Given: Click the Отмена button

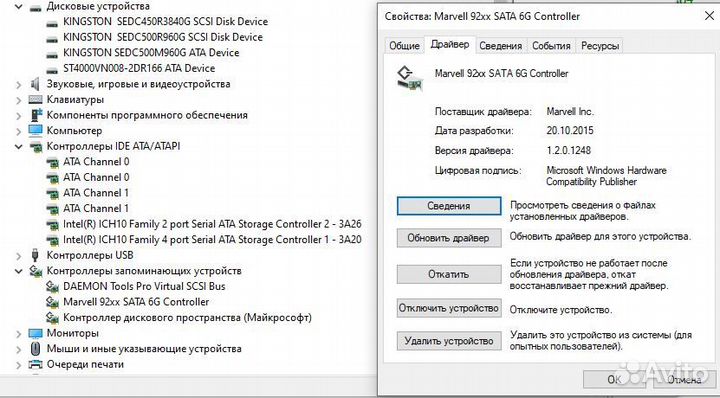Looking at the screenshot, I should coord(684,380).
